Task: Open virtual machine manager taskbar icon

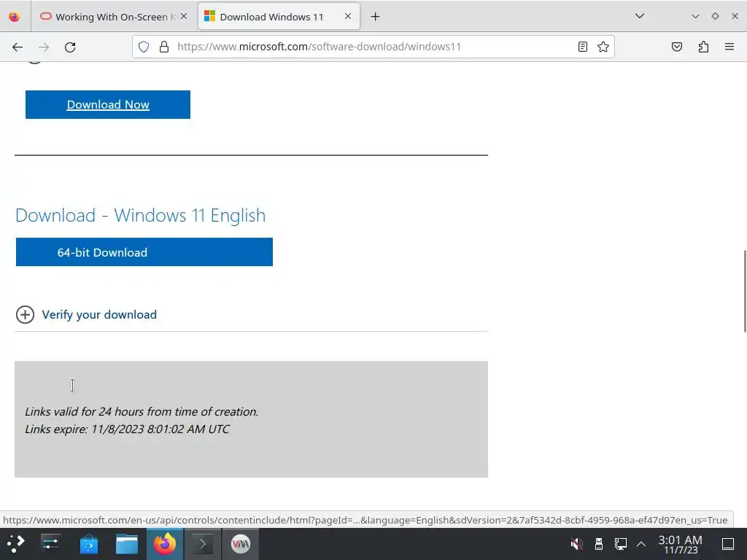Action: (x=241, y=544)
